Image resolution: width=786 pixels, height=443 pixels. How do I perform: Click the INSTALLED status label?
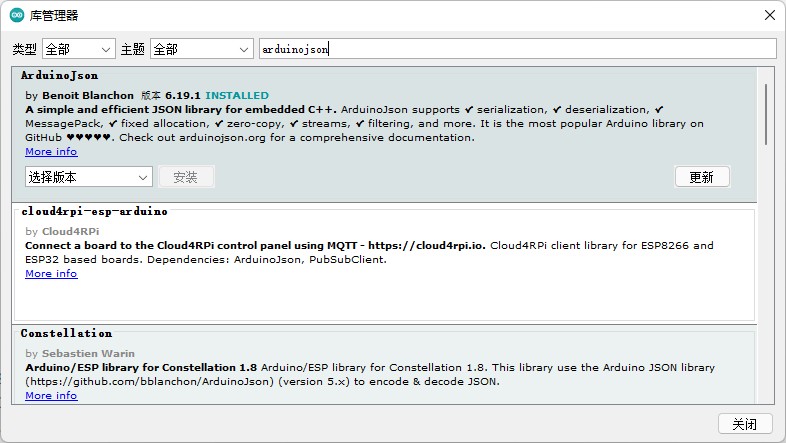[x=237, y=95]
